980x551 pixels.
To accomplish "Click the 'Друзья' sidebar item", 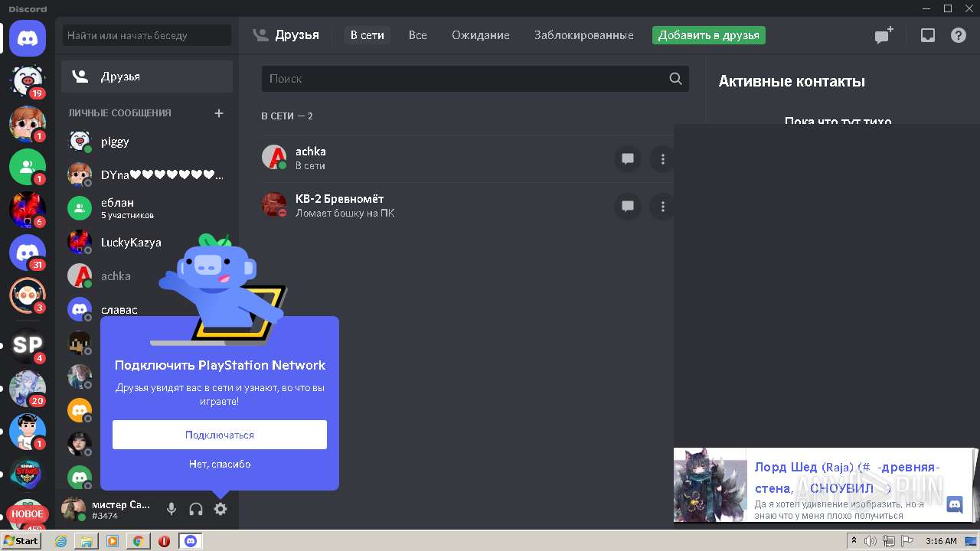I will [x=147, y=77].
